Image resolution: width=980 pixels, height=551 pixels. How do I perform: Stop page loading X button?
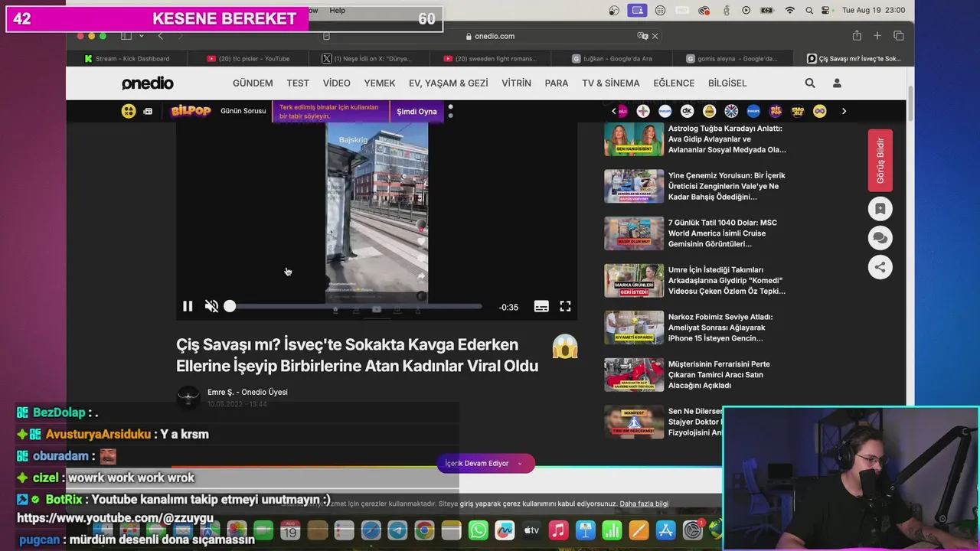tap(655, 36)
